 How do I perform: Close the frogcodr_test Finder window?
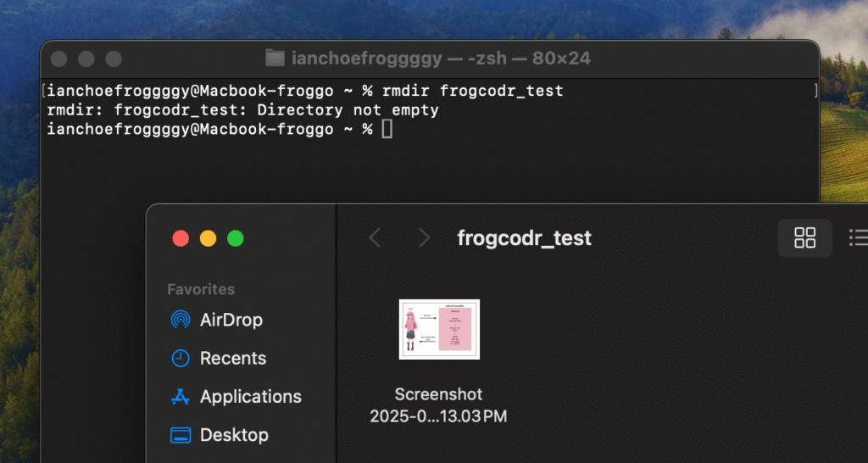[181, 238]
